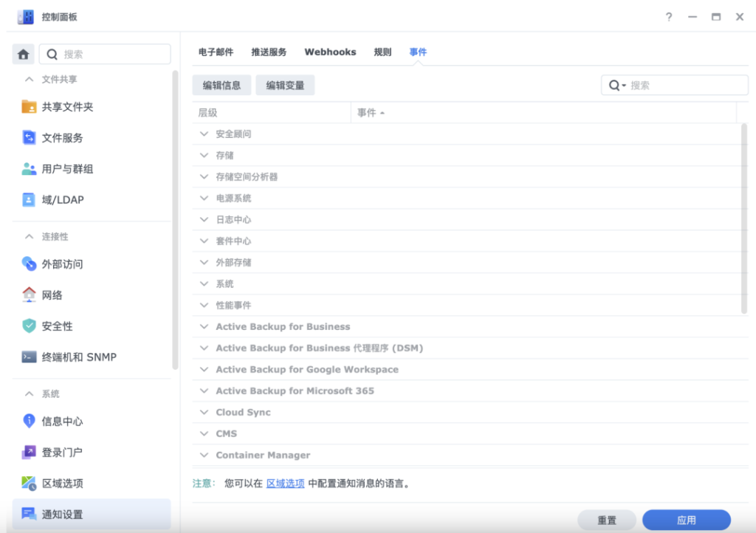The width and height of the screenshot is (756, 533).
Task: Click the 终端机和 SNMP terminal icon
Action: click(x=29, y=357)
